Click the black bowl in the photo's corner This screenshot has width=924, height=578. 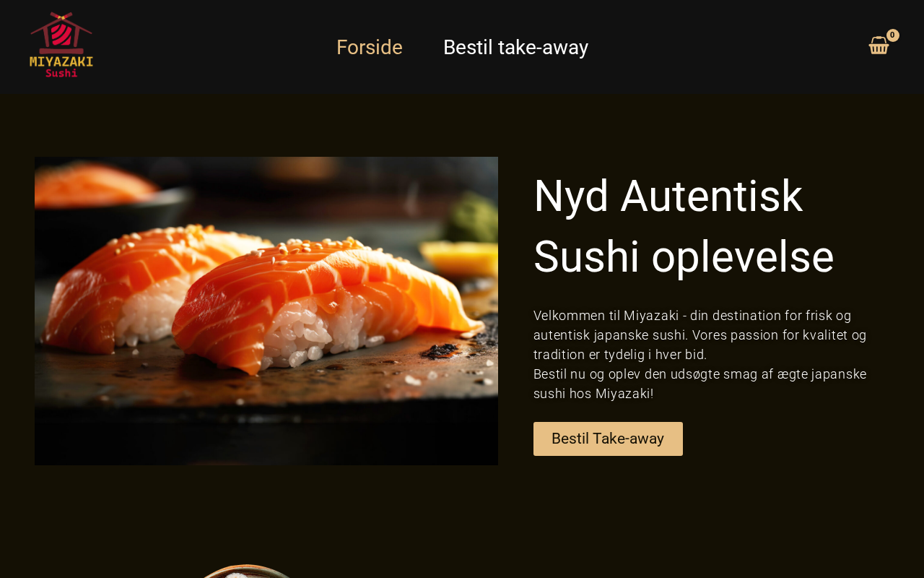(x=108, y=195)
